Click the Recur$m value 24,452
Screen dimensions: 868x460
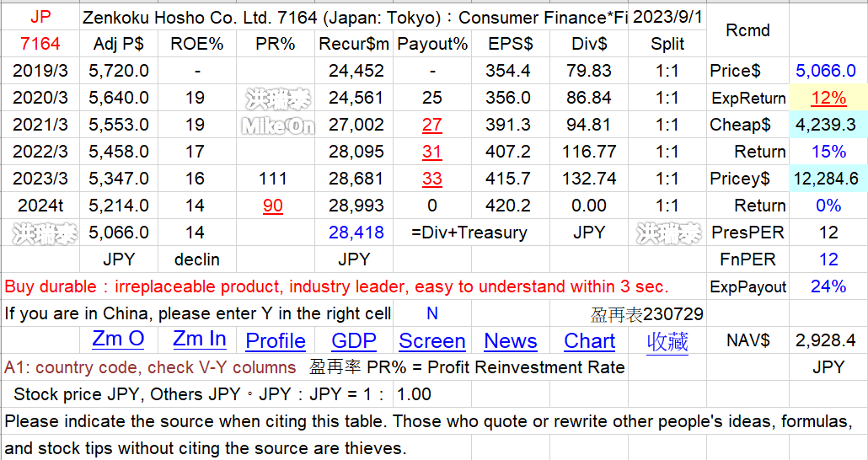pos(356,71)
